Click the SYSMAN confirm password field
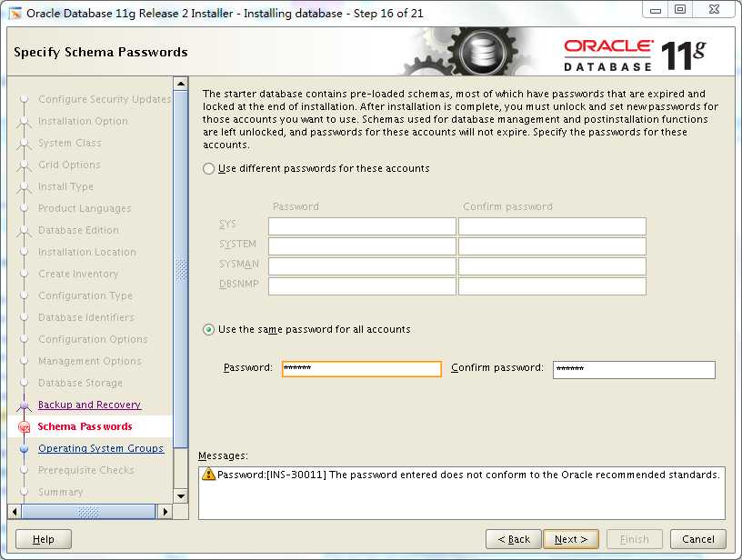 (552, 265)
